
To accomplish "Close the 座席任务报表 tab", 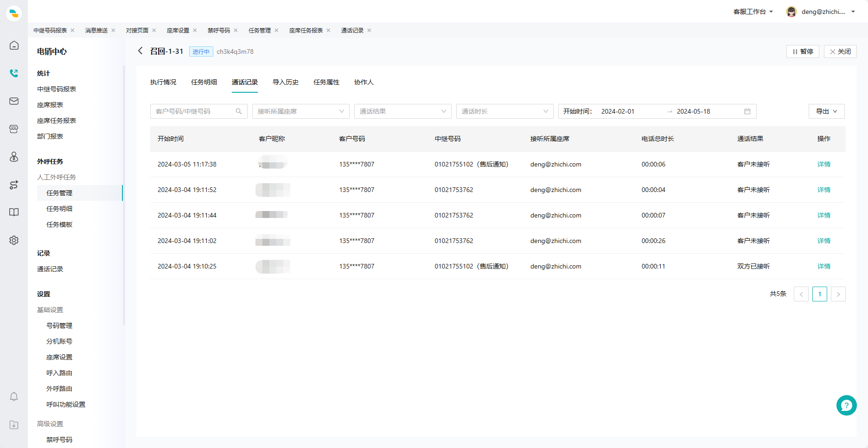I will pos(328,31).
